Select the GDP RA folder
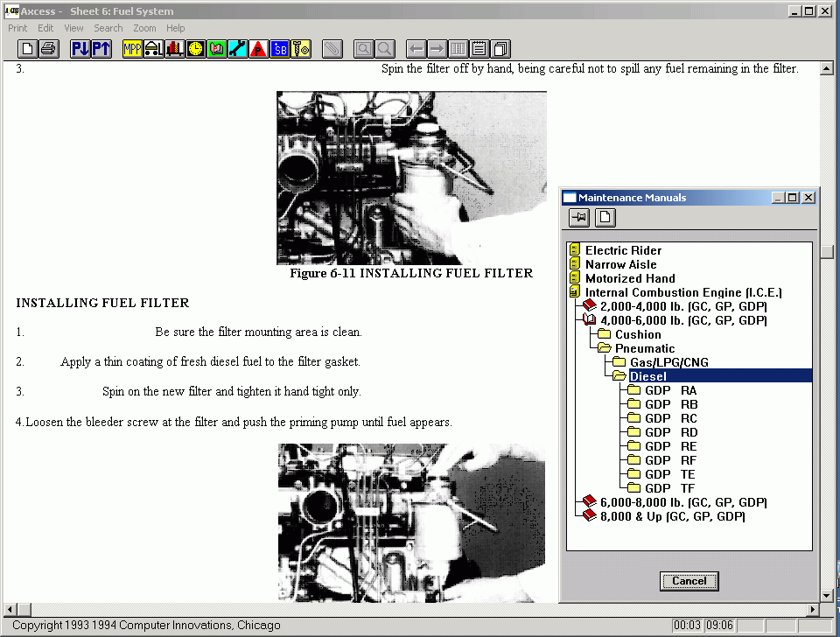The image size is (840, 637). click(670, 390)
